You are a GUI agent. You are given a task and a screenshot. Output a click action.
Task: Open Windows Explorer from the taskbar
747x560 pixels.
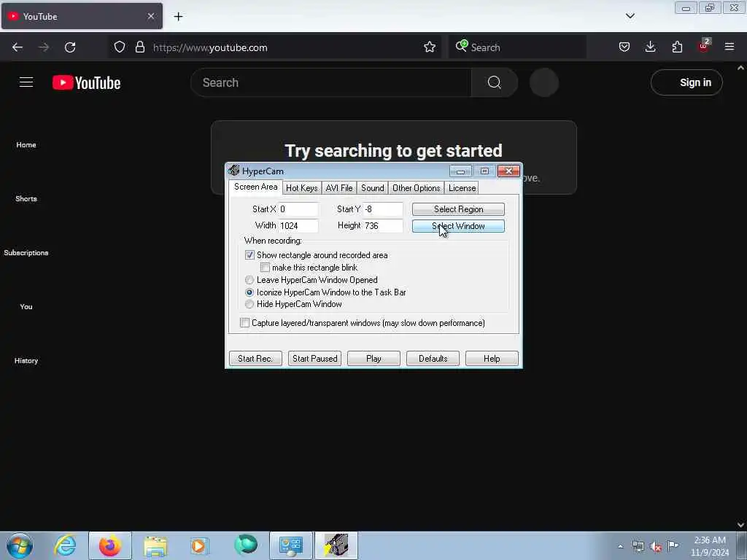155,545
